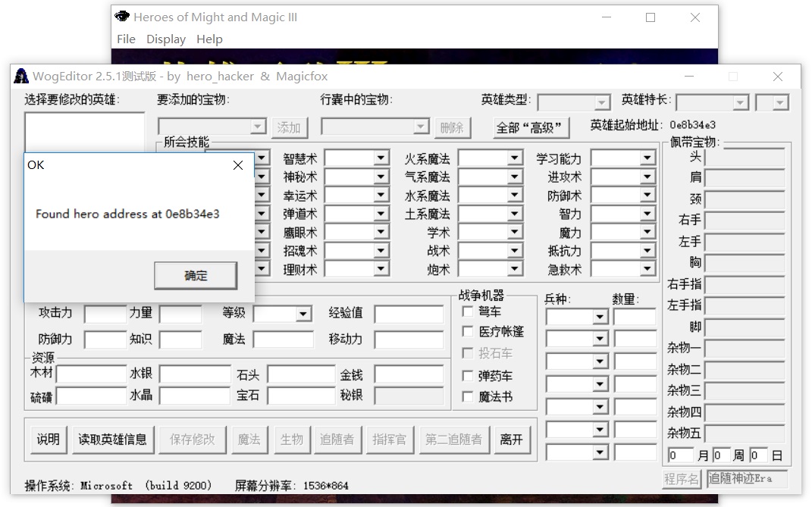
Task: Click the 头 equipped artifact slot
Action: click(x=745, y=157)
